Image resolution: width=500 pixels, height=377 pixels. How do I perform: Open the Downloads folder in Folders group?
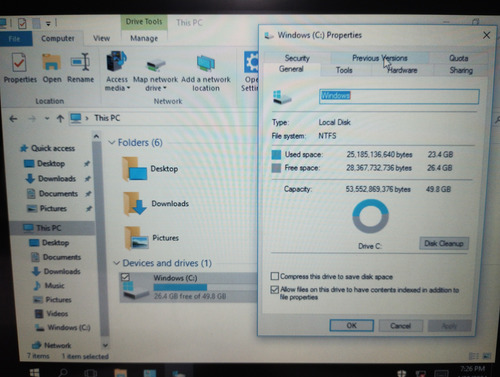135,204
